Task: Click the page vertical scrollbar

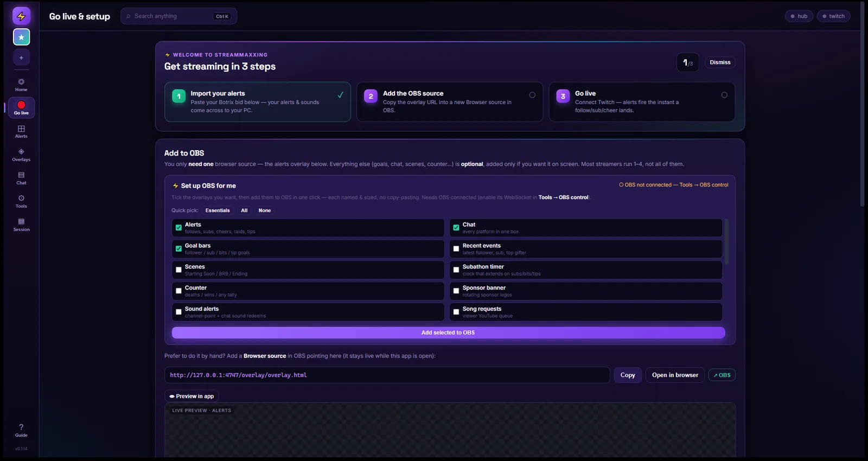Action: pyautogui.click(x=863, y=103)
